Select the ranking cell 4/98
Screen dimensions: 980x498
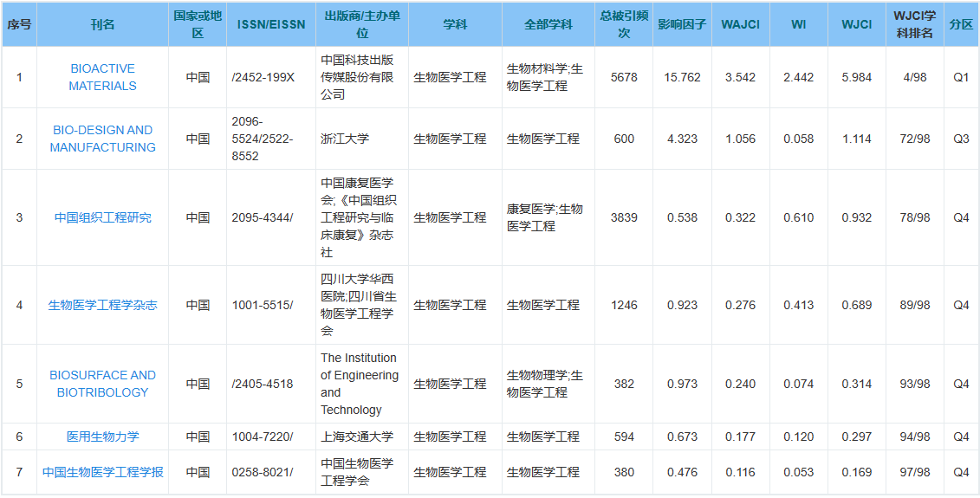914,77
